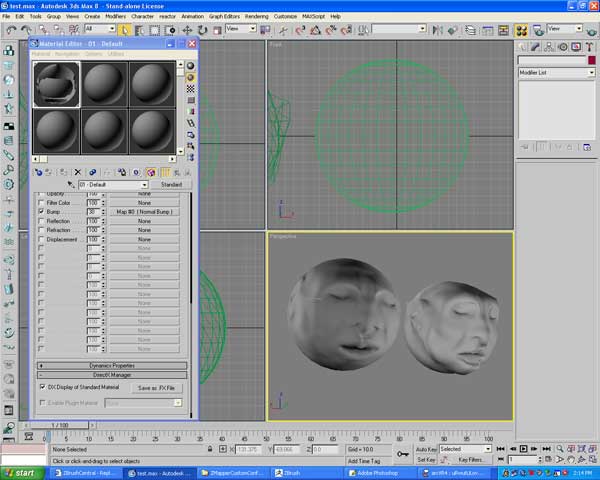Click the Set Keys key icon

(x=403, y=454)
